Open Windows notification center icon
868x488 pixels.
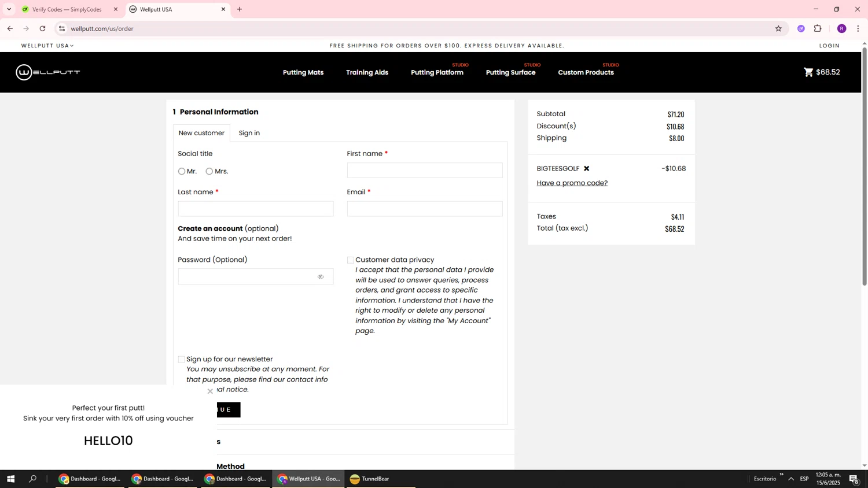click(x=854, y=479)
